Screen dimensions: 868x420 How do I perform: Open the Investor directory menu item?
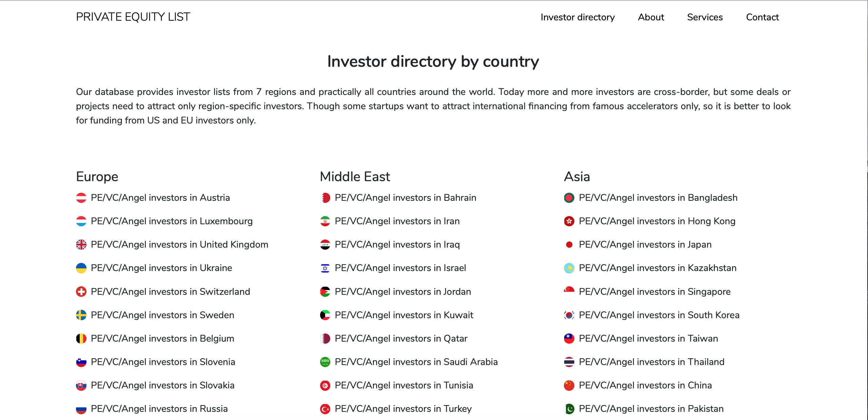[x=578, y=17]
